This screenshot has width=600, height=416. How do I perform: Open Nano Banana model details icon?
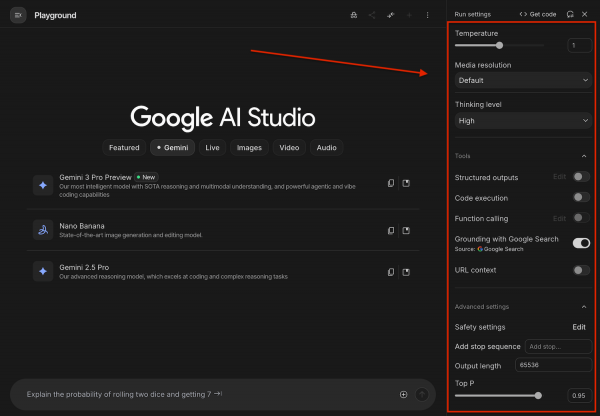click(406, 230)
